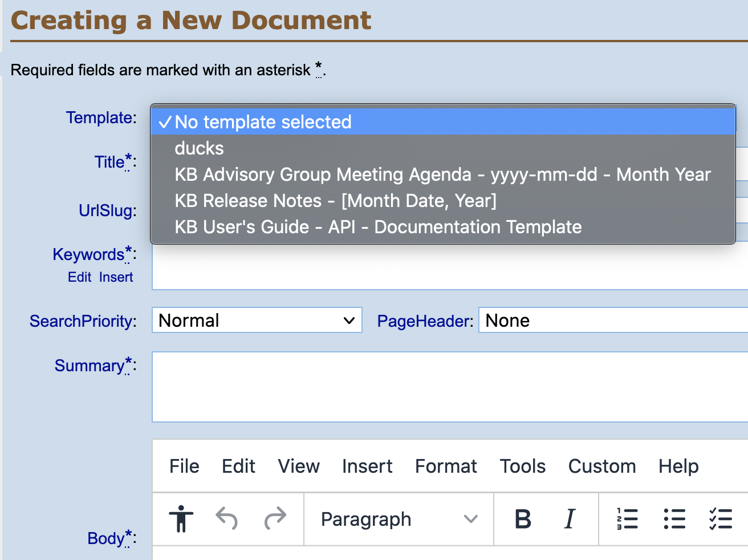The width and height of the screenshot is (748, 560).
Task: Expand the SearchPriority dropdown
Action: pos(257,320)
